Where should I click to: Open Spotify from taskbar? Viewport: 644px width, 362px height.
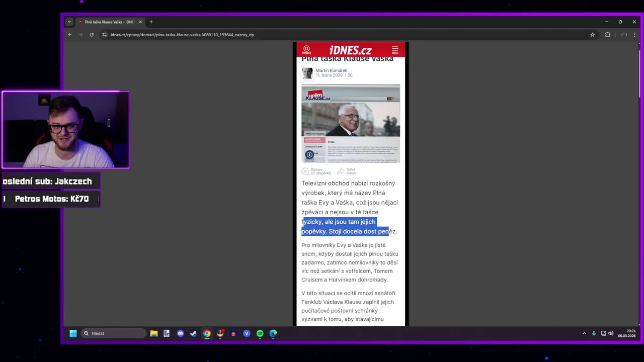tap(260, 333)
